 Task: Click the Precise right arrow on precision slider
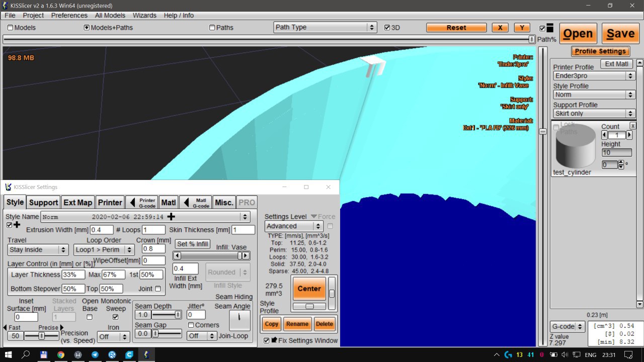point(62,327)
